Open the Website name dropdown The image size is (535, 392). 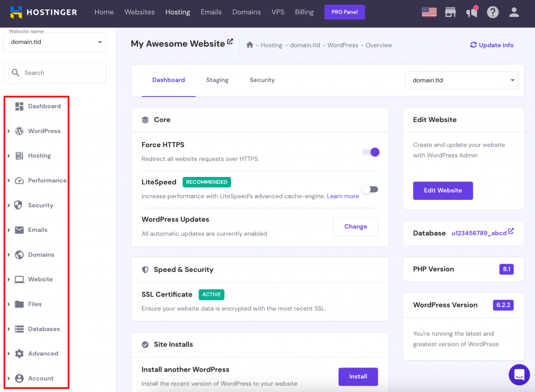(54, 42)
